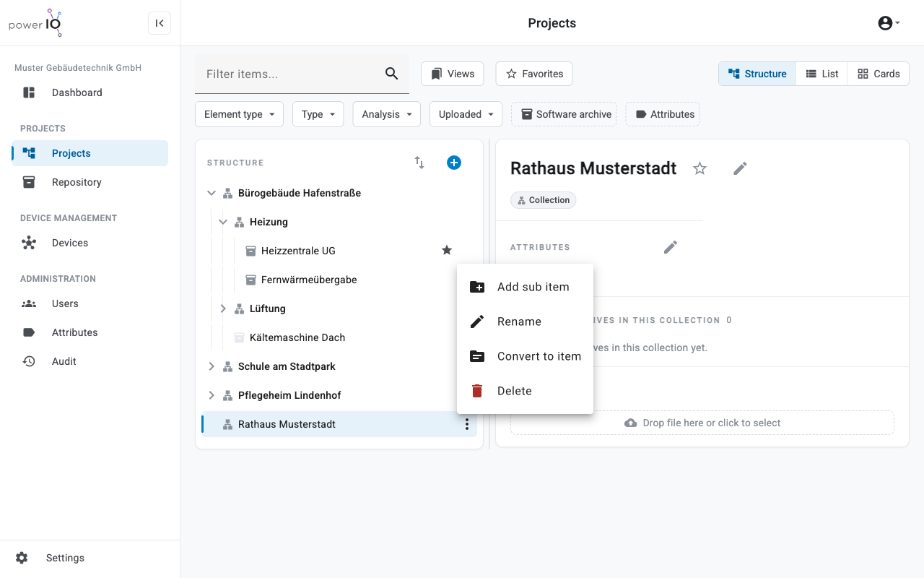
Task: Choose Add sub item from context menu
Action: [525, 287]
